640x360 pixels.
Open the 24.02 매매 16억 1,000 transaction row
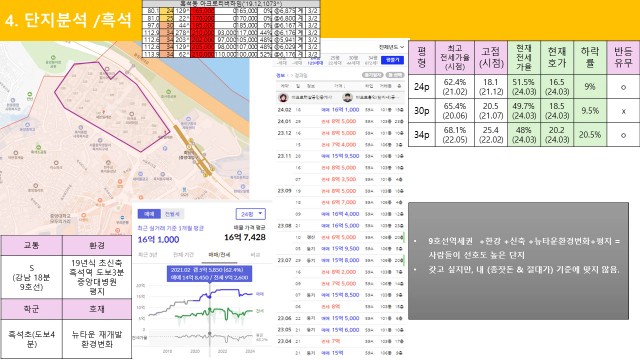pyautogui.click(x=340, y=110)
